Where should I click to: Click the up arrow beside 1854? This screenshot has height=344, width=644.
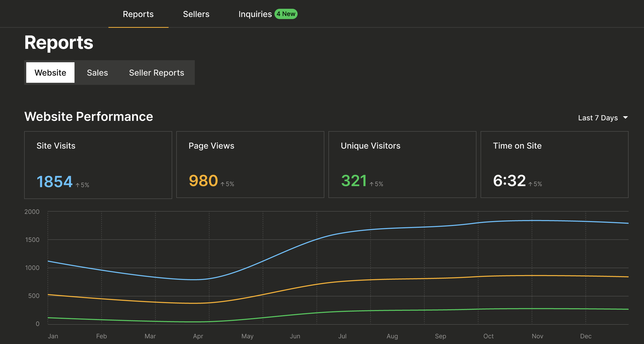pyautogui.click(x=78, y=185)
